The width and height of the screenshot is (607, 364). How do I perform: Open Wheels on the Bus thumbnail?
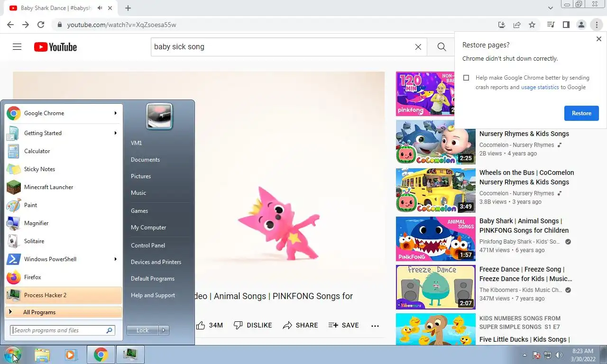[x=436, y=191]
